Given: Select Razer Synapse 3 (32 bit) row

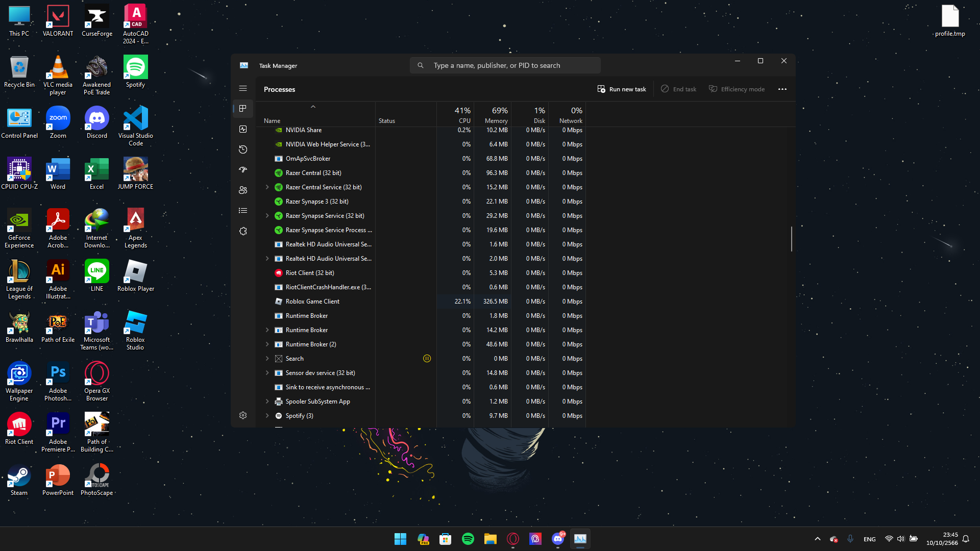Looking at the screenshot, I should pos(421,202).
